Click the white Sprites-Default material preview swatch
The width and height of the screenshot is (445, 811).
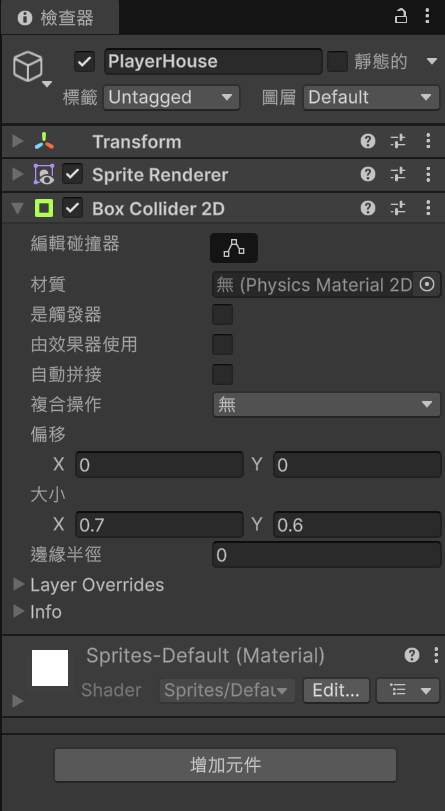click(50, 668)
